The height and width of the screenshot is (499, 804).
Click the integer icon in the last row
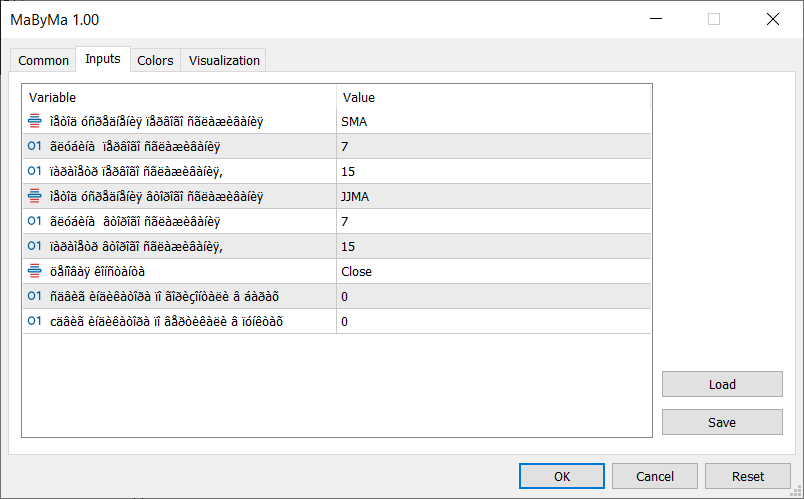(x=35, y=321)
